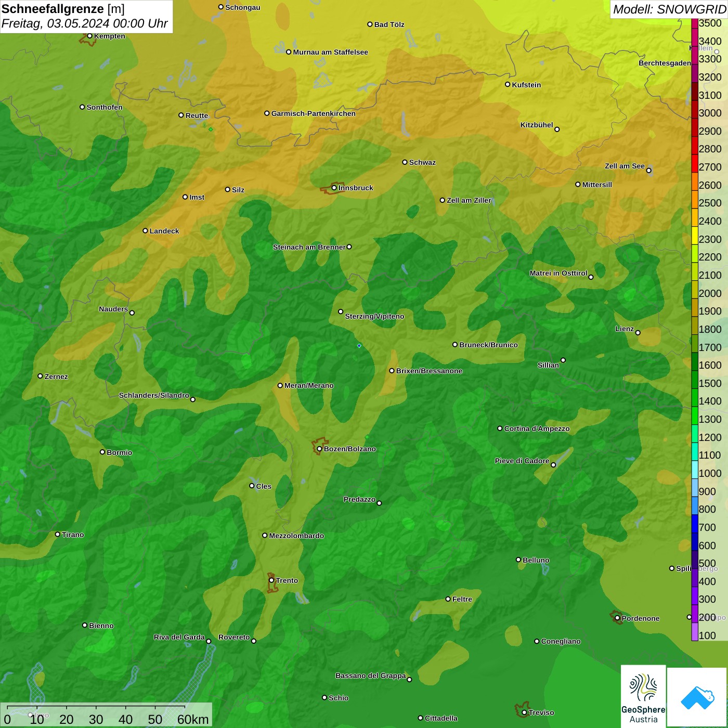This screenshot has height=728, width=728.
Task: Click the 'Mittersill' label
Action: tap(597, 185)
